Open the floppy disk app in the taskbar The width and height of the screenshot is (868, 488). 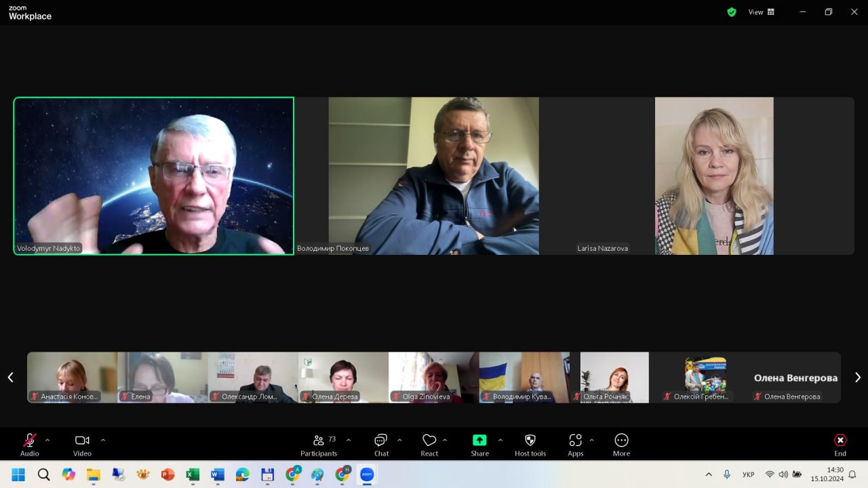point(267,474)
